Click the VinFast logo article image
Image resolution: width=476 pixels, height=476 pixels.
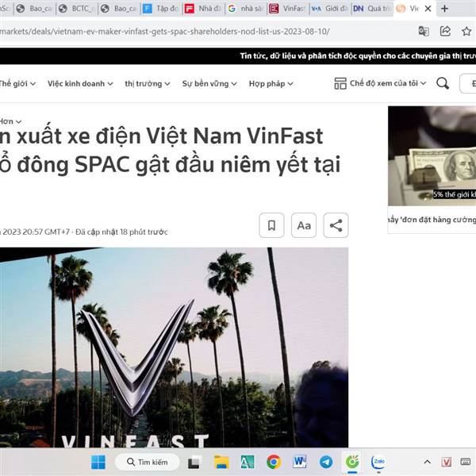point(174,347)
